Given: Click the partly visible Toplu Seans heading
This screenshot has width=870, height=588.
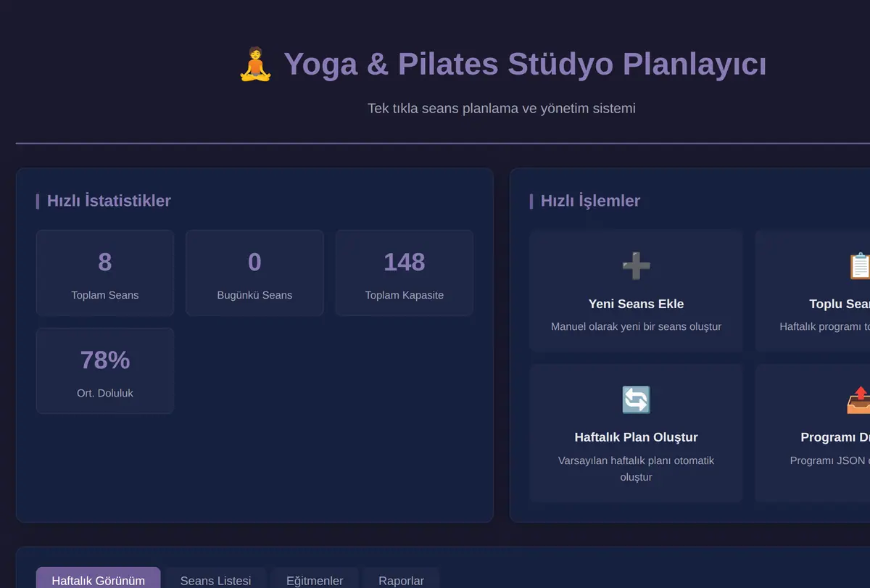Looking at the screenshot, I should tap(840, 304).
